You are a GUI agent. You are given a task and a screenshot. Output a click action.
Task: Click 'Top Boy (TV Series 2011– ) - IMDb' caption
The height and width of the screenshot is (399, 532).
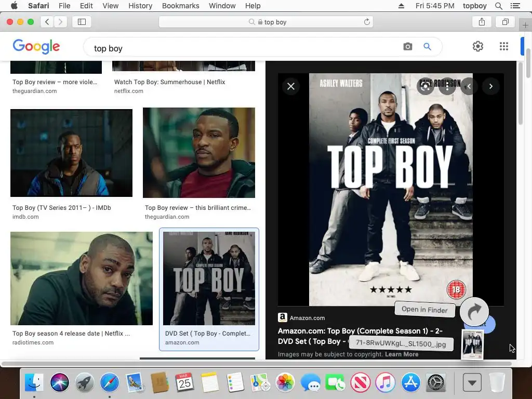coord(62,208)
